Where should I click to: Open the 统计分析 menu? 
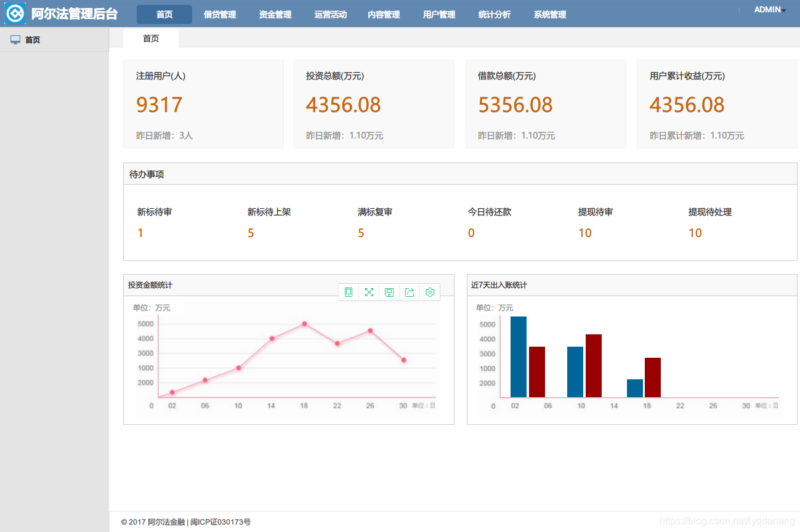(495, 14)
